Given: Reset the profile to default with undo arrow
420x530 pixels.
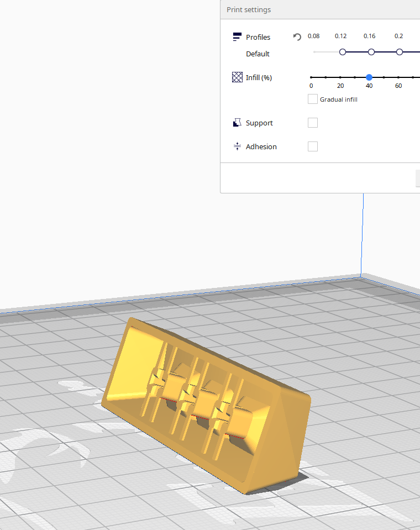Looking at the screenshot, I should [x=297, y=37].
